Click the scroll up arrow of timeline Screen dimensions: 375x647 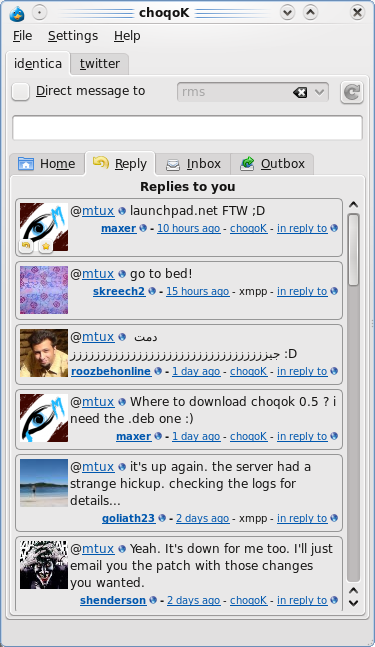353,205
